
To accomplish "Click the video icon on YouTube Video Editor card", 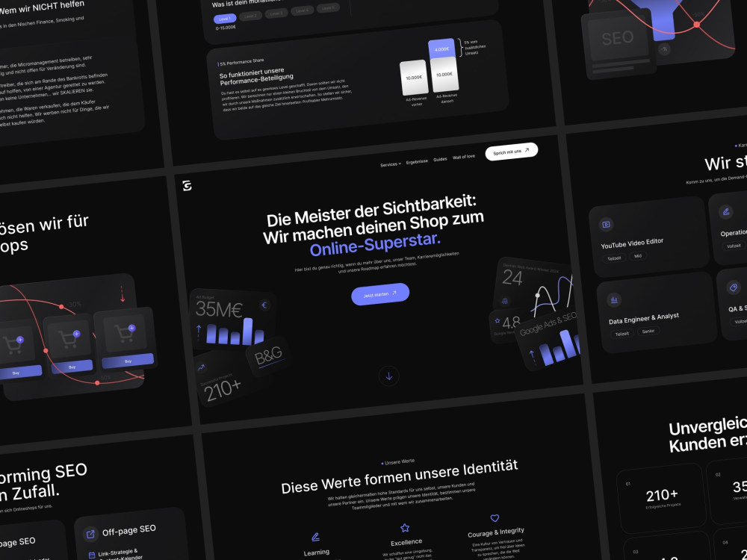I will pyautogui.click(x=606, y=224).
